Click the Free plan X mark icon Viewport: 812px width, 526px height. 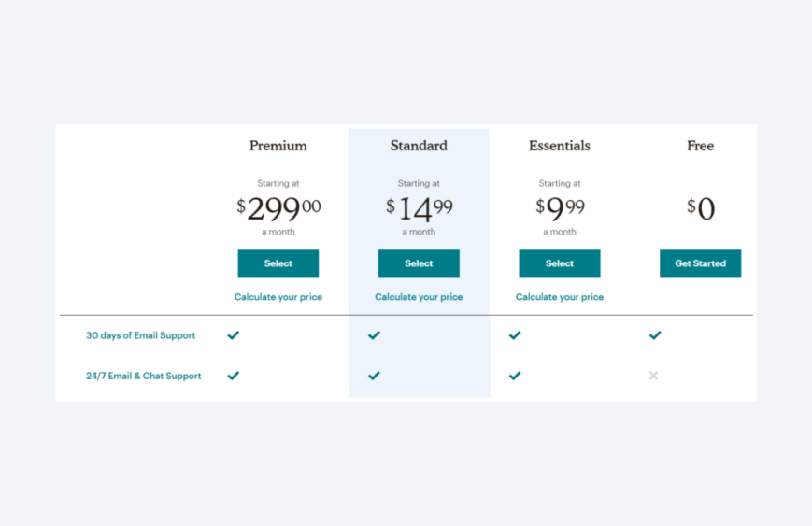653,376
